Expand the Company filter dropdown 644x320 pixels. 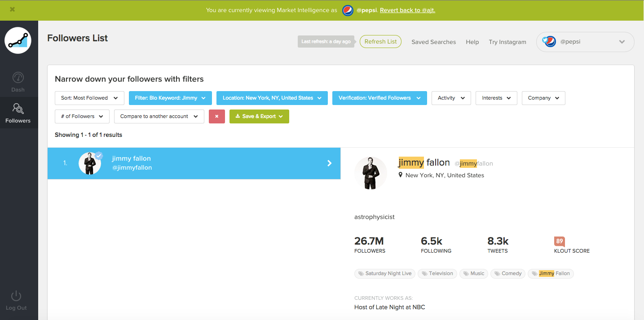point(543,98)
